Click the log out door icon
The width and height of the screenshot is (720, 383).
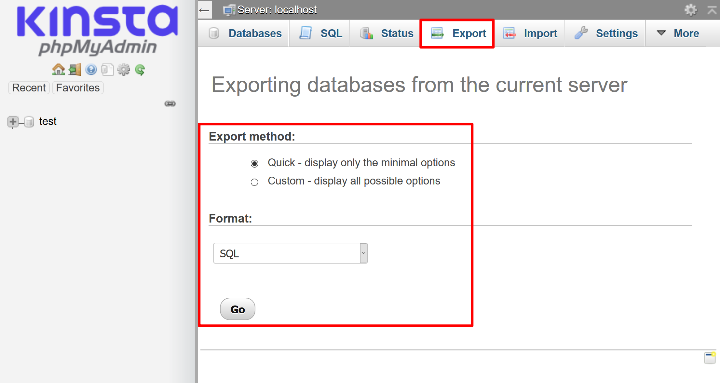[75, 70]
